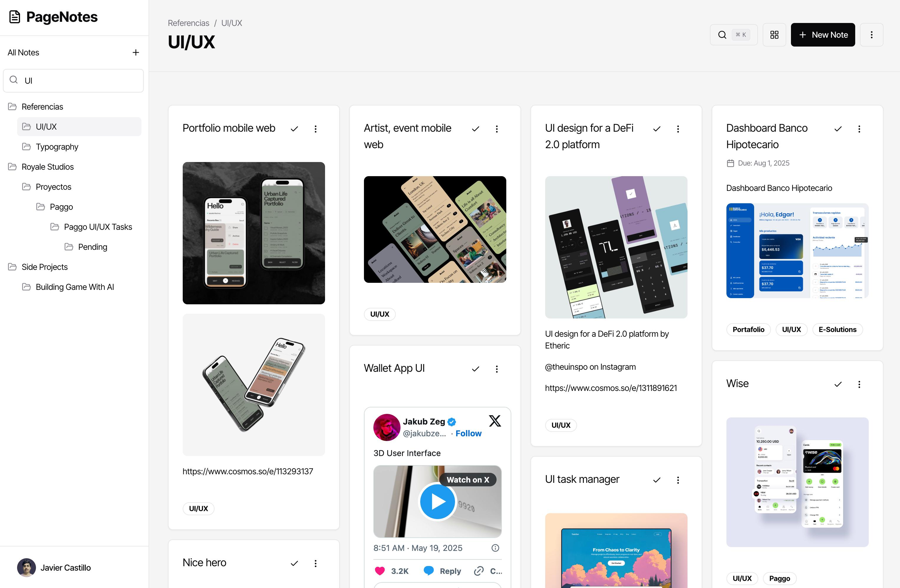
Task: Add a note with All Notes plus icon
Action: pyautogui.click(x=136, y=52)
